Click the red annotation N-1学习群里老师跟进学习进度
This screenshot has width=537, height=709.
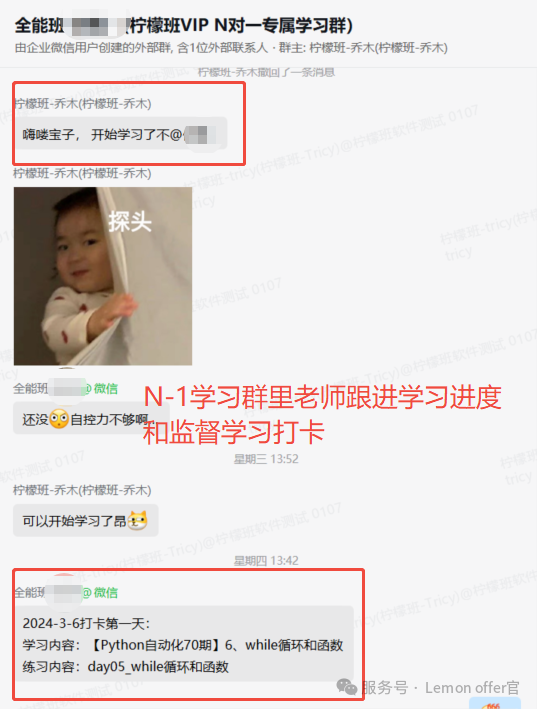(322, 397)
